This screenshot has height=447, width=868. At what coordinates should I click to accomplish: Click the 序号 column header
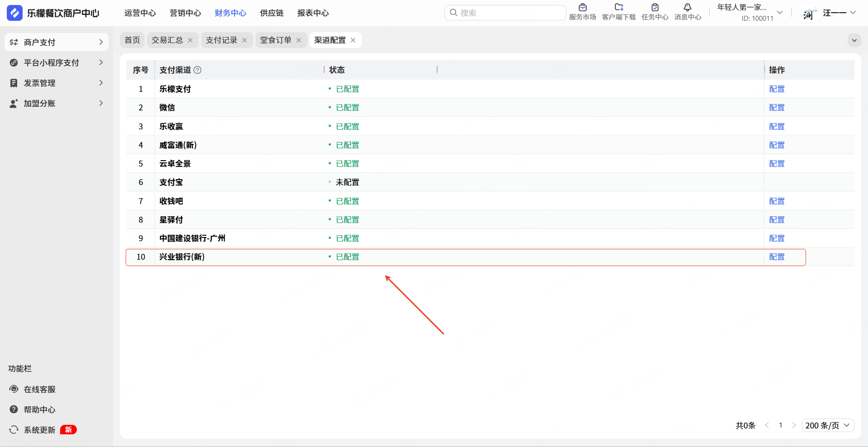point(141,70)
